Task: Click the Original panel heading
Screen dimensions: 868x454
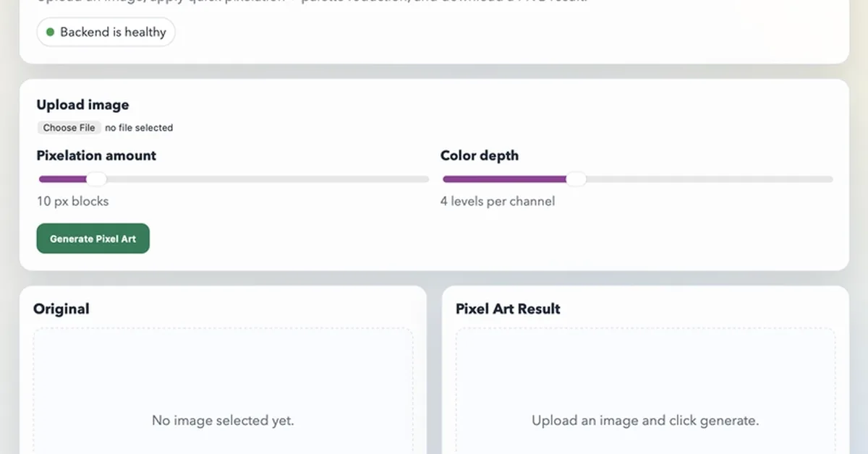Action: click(x=61, y=308)
